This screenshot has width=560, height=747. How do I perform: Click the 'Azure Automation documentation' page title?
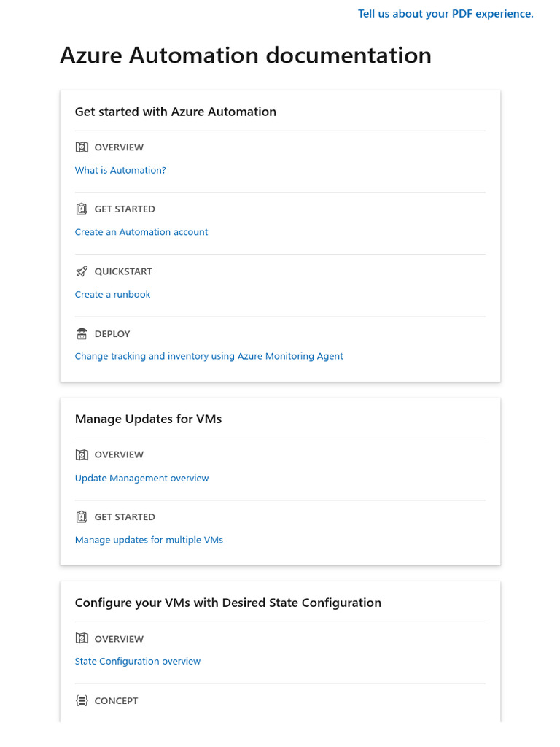[x=245, y=55]
